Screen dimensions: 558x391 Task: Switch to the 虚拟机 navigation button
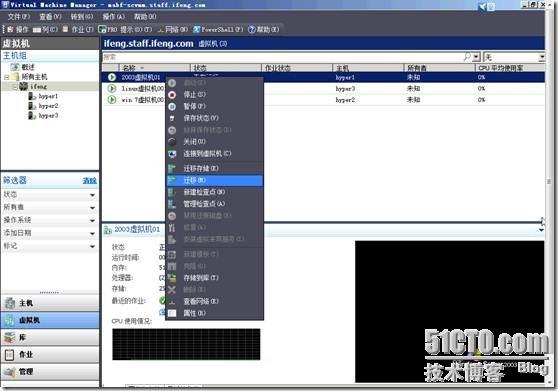point(50,320)
